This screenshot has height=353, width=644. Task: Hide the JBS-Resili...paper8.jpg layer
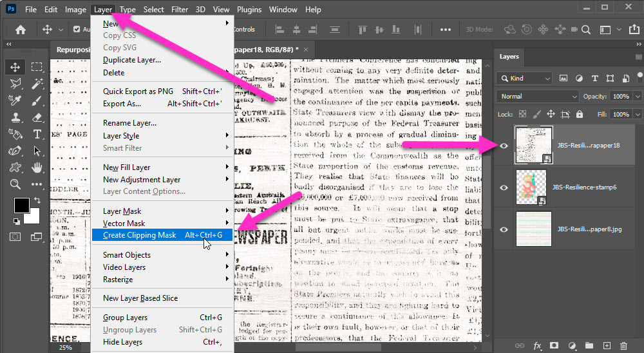504,229
